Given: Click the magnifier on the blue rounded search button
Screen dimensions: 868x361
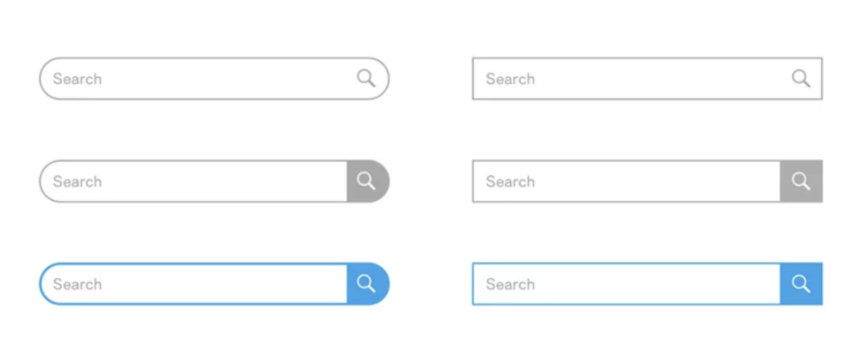Looking at the screenshot, I should 366,284.
